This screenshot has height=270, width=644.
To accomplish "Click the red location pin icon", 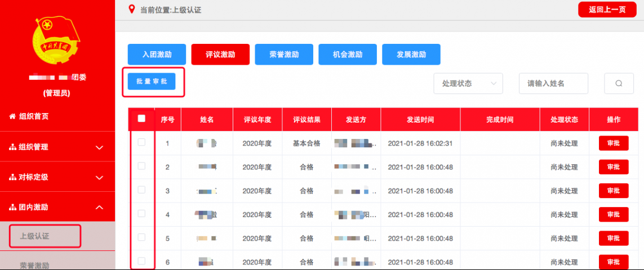I will (132, 9).
